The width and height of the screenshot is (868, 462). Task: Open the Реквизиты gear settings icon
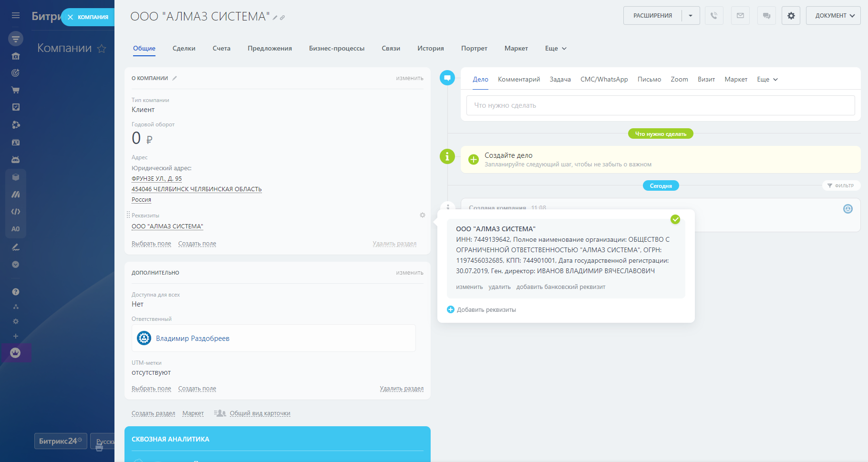click(x=423, y=215)
